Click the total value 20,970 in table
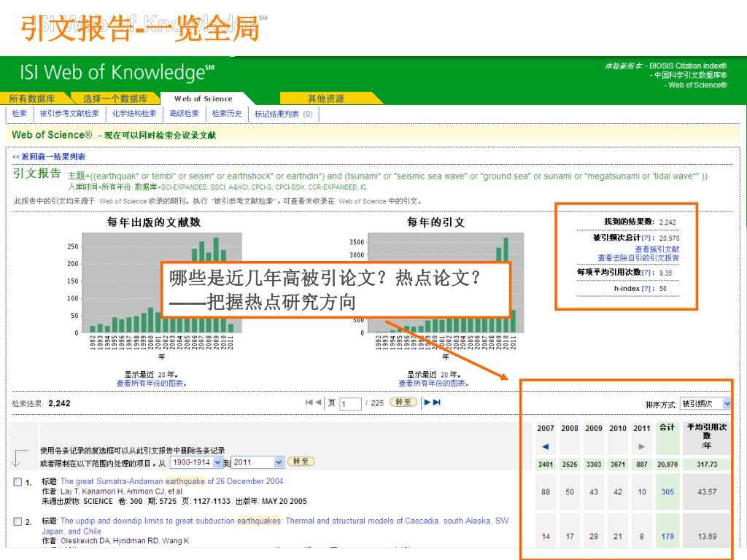This screenshot has height=560, width=747. (x=667, y=464)
